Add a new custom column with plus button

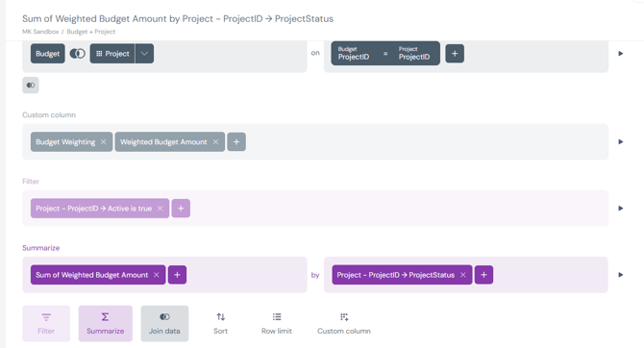click(236, 141)
